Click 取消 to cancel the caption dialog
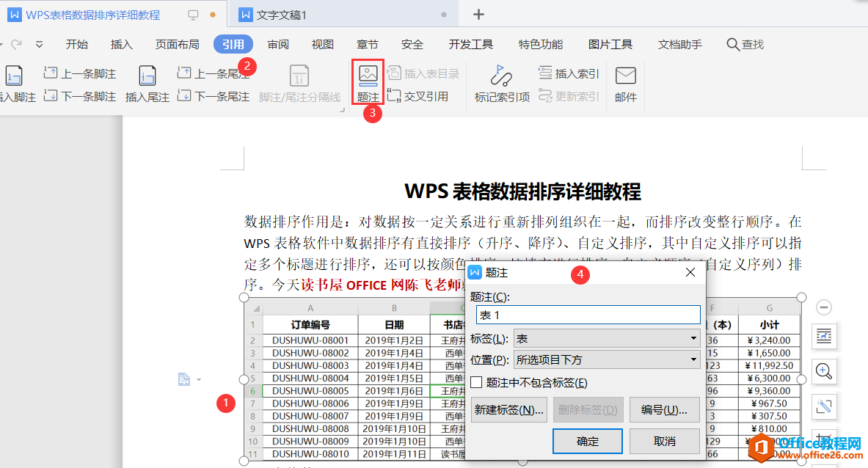Screen dimensions: 868x468 (664, 442)
